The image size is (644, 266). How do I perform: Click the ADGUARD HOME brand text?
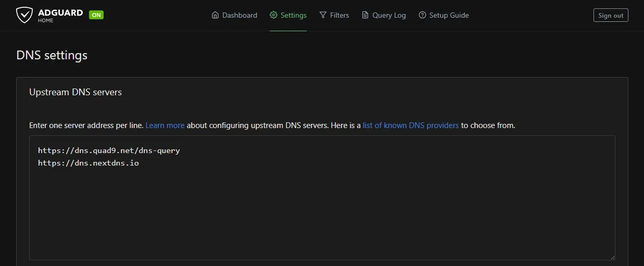[60, 15]
